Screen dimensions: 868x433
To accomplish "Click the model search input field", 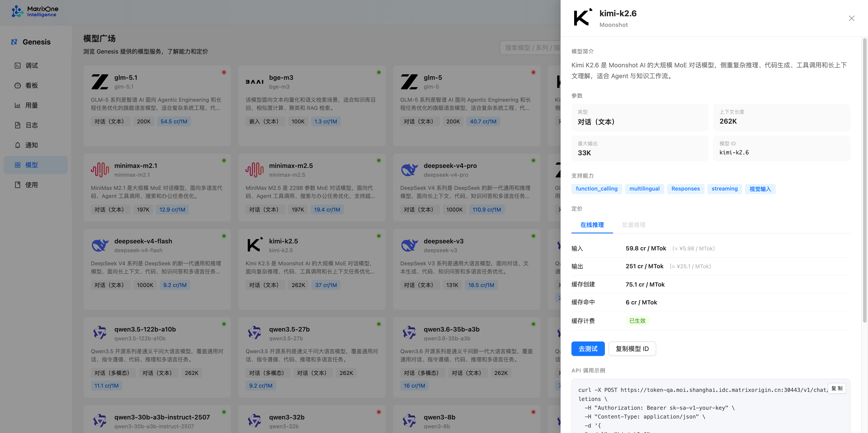I will pyautogui.click(x=530, y=48).
